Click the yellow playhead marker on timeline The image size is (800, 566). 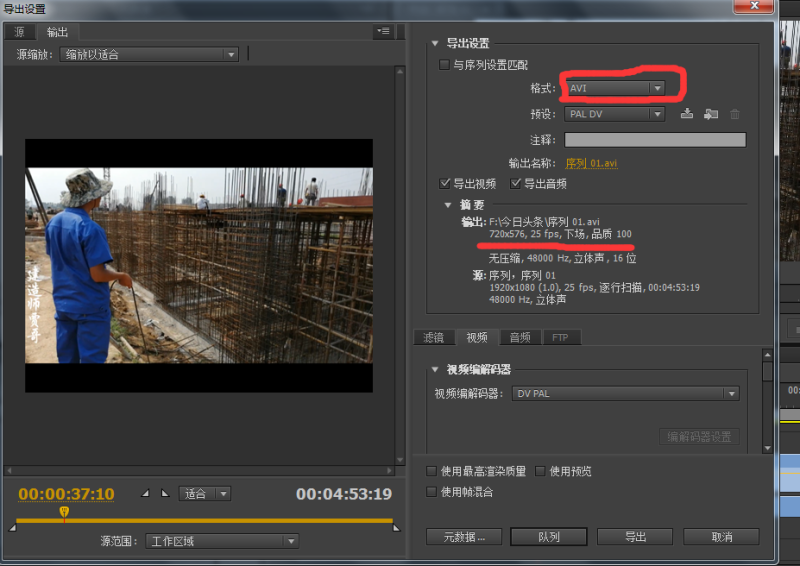(x=64, y=512)
